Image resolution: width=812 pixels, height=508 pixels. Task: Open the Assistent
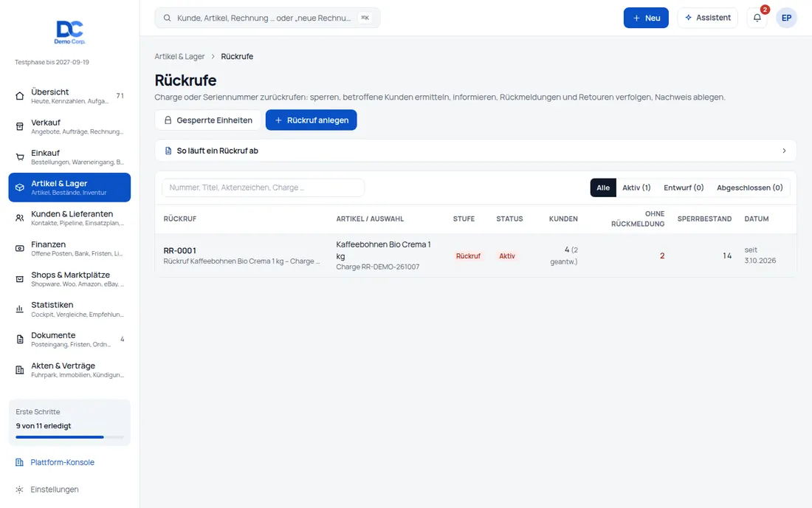pyautogui.click(x=707, y=18)
